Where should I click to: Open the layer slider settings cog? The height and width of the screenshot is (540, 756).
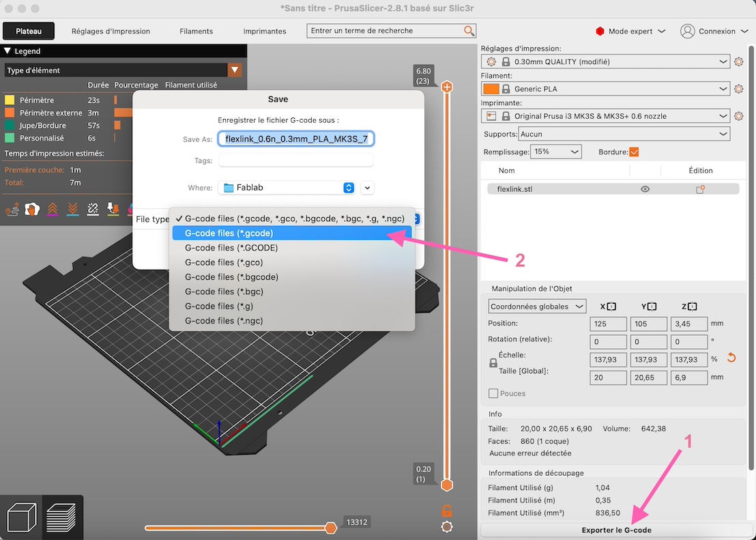[x=447, y=526]
